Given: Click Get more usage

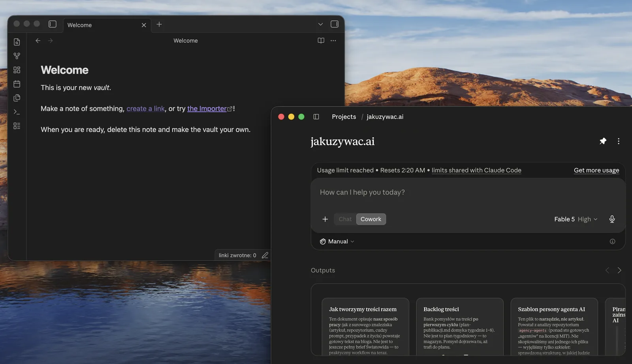Looking at the screenshot, I should (596, 170).
